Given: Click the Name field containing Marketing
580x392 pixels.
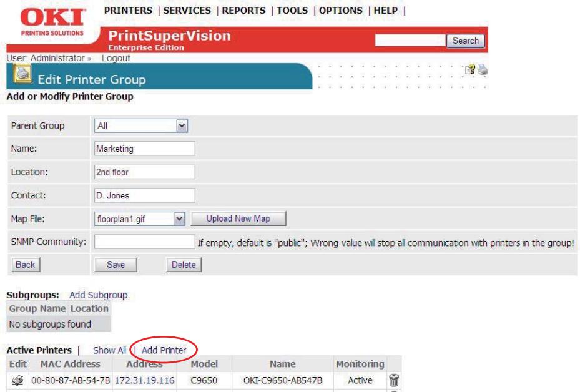Looking at the screenshot, I should pos(145,149).
